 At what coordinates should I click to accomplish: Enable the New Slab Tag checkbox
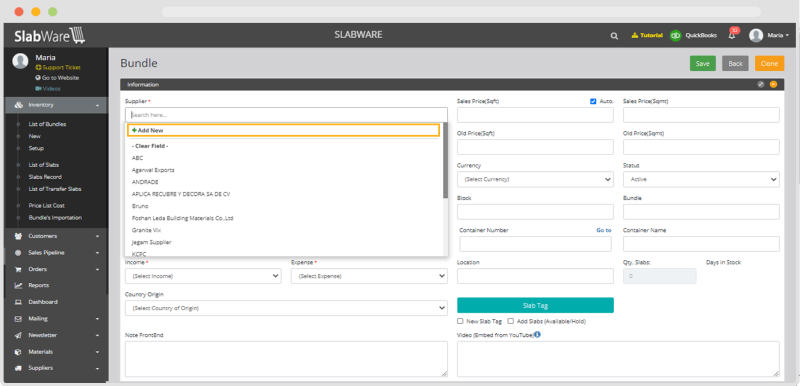(x=460, y=321)
